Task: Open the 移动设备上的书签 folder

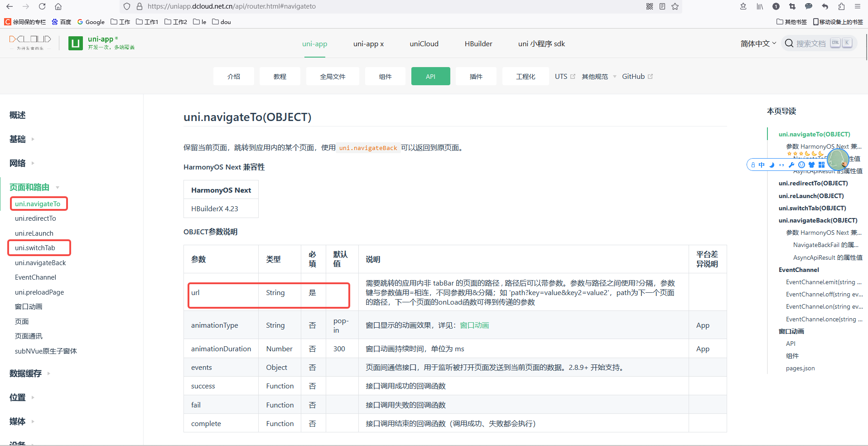Action: 838,22
